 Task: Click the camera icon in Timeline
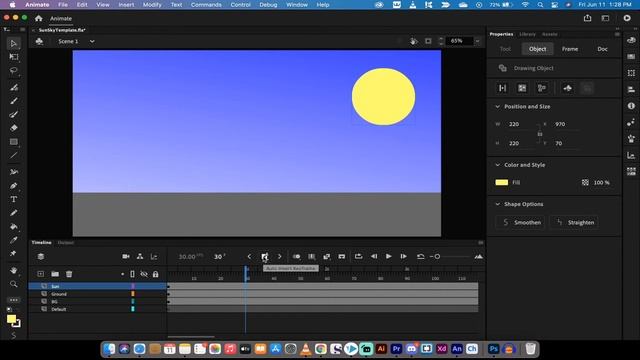point(126,256)
